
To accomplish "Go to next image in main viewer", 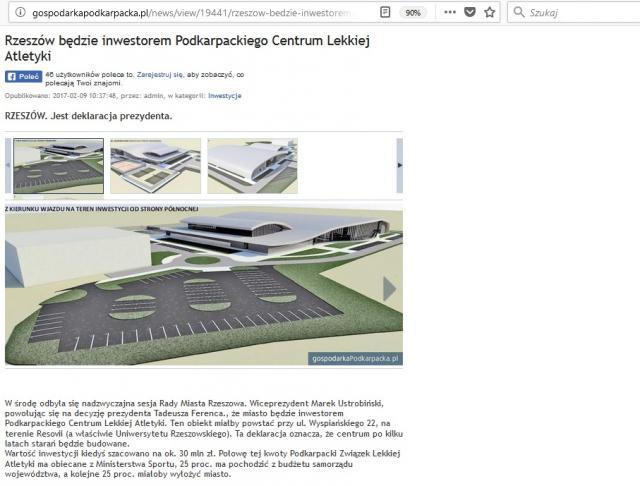I will click(x=389, y=289).
